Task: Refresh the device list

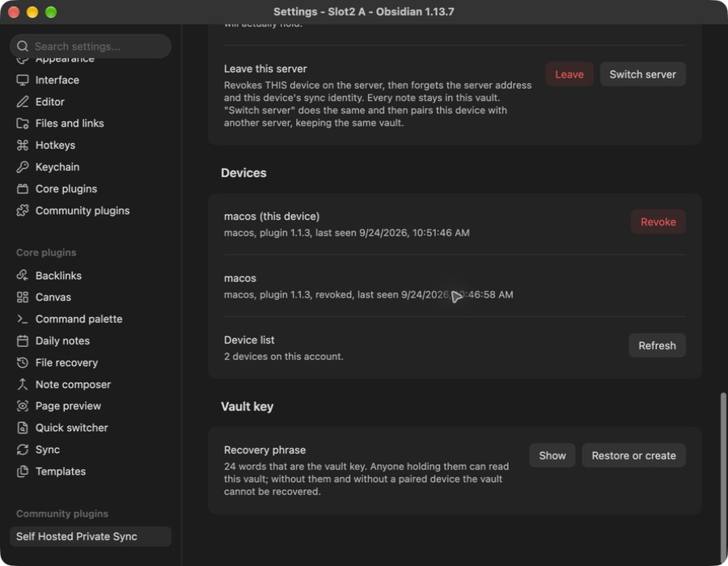Action: click(657, 345)
